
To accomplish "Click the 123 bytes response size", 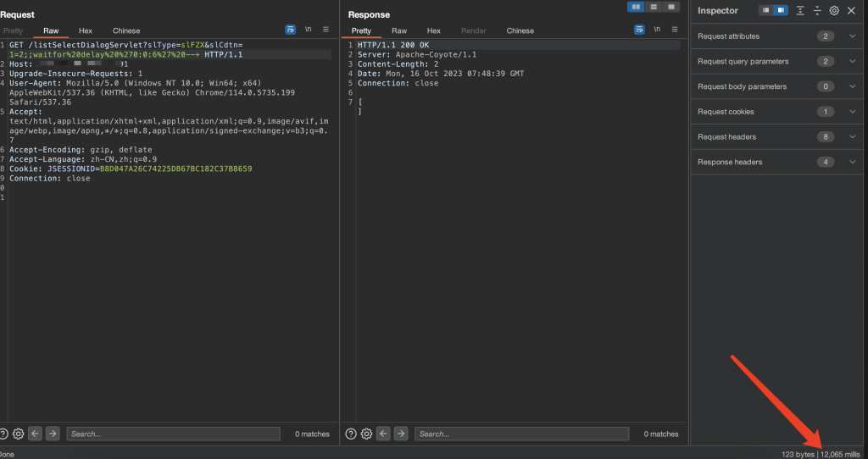I will coord(798,455).
